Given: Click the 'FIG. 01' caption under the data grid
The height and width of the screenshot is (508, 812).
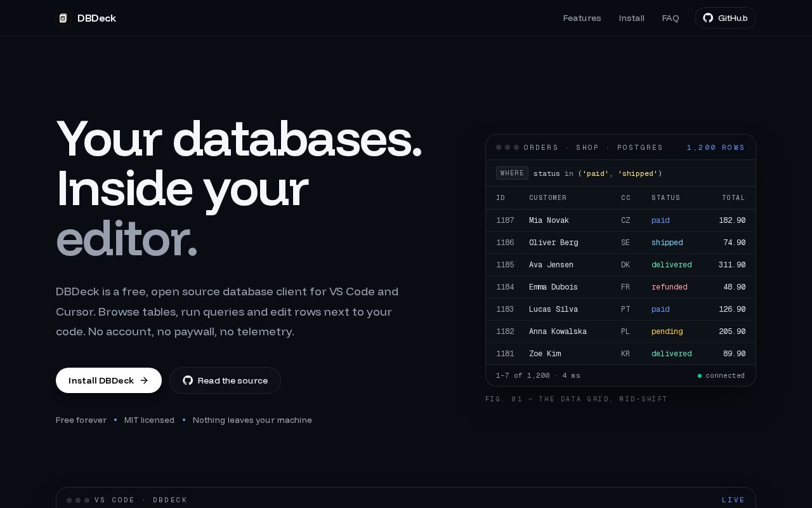Looking at the screenshot, I should tap(577, 399).
